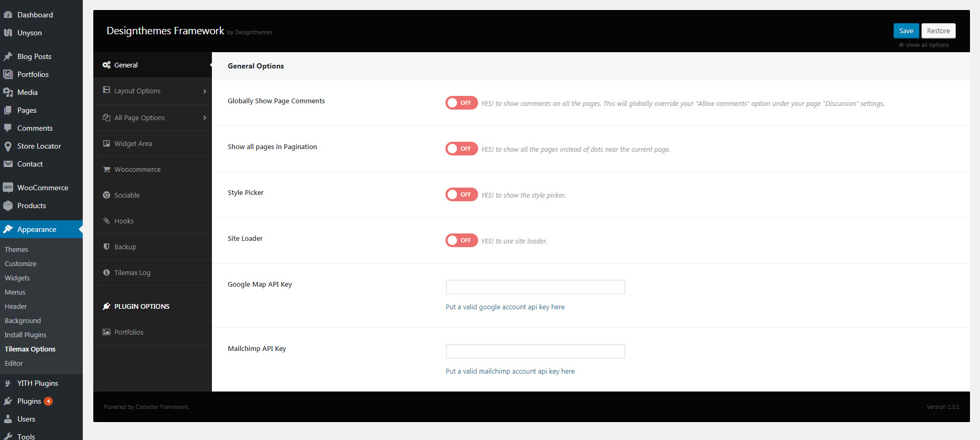Image resolution: width=980 pixels, height=440 pixels.
Task: Expand All Page Options chevron
Action: (205, 118)
